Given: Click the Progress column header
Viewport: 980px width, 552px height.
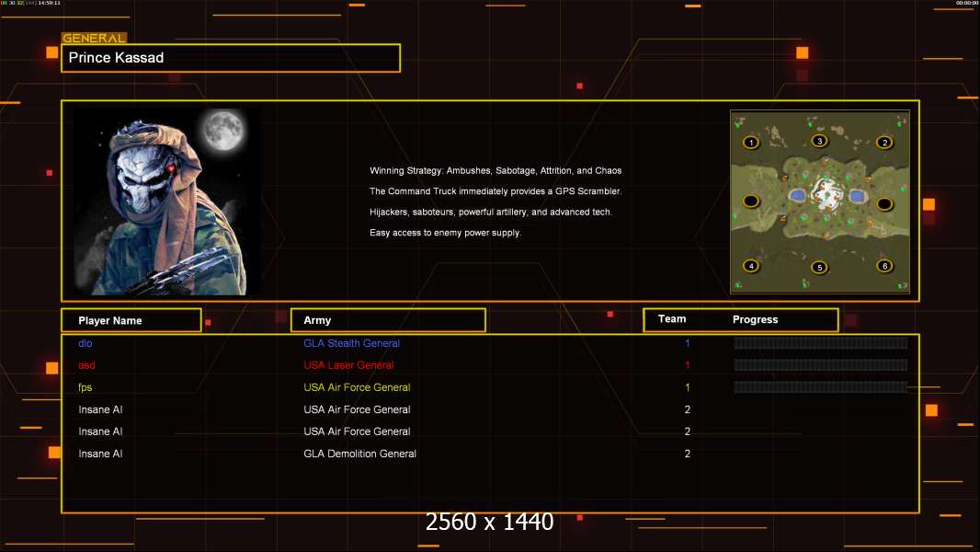Looking at the screenshot, I should pos(755,319).
